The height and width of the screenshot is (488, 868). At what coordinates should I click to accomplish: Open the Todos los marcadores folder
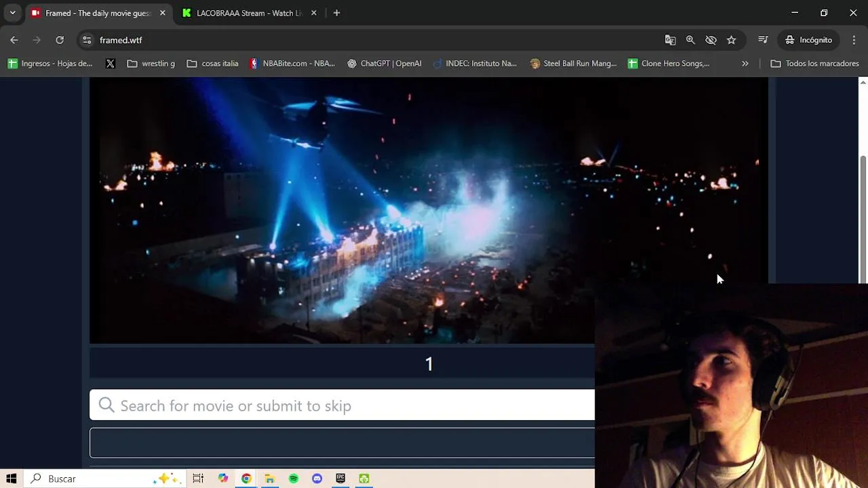point(814,64)
